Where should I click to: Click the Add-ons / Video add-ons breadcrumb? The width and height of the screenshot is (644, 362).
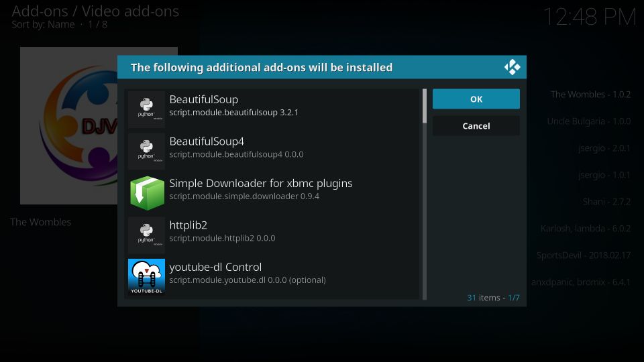(x=95, y=11)
